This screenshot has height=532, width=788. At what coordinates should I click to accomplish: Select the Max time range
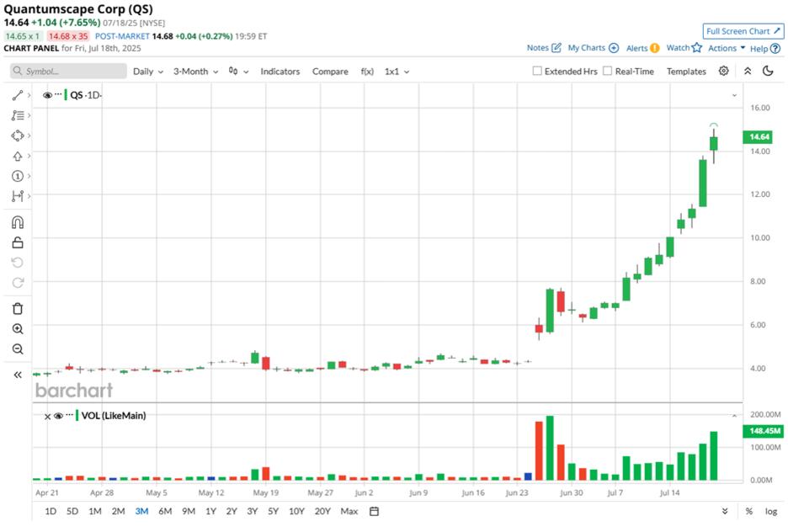point(349,512)
